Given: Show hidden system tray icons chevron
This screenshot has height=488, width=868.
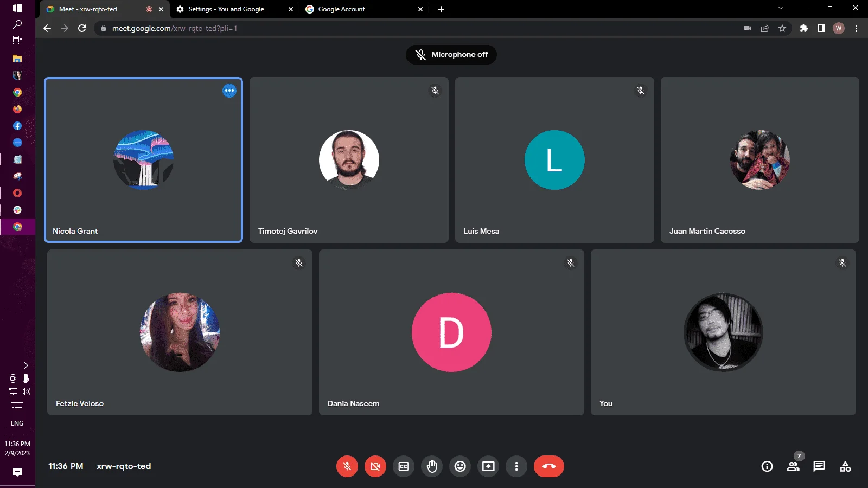Looking at the screenshot, I should 25,365.
